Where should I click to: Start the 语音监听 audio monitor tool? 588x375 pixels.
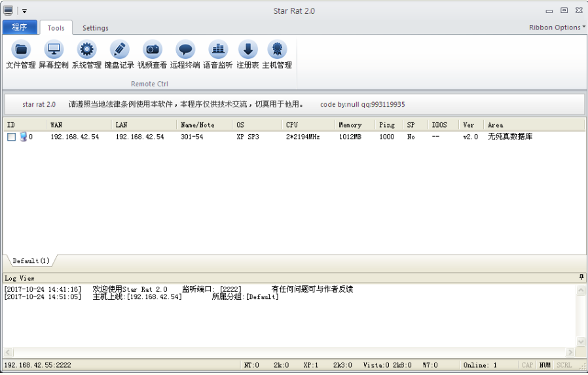point(218,55)
